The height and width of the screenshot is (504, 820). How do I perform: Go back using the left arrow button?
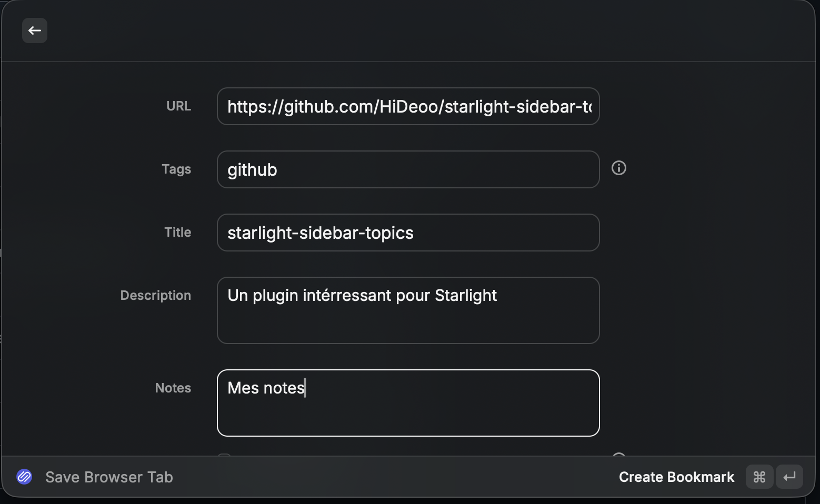pos(35,31)
